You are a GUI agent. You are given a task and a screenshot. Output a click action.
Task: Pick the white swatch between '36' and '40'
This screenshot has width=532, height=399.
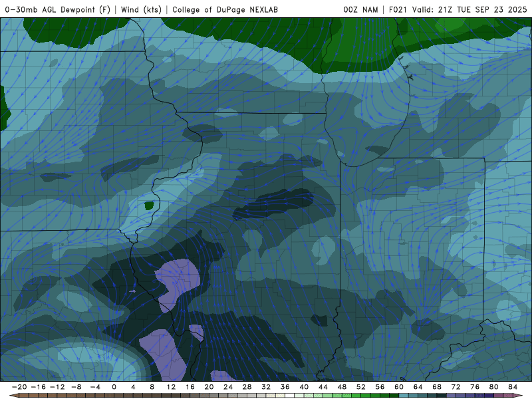pos(290,396)
